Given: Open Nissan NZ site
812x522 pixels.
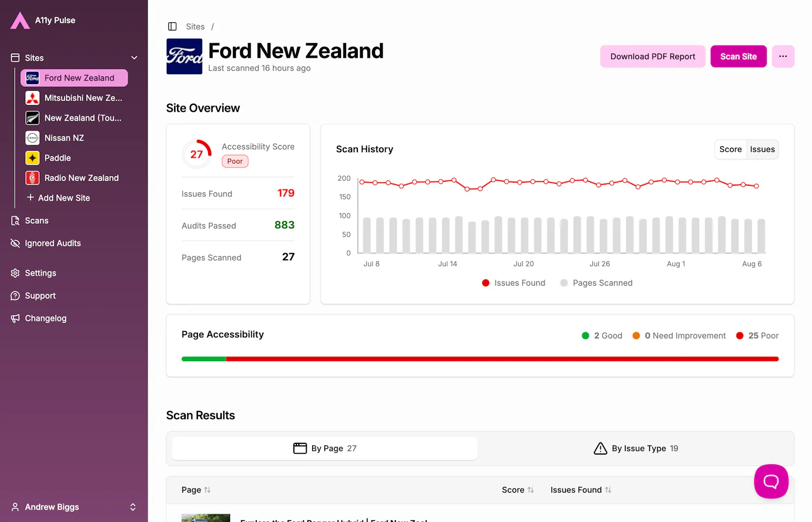Looking at the screenshot, I should click(74, 138).
